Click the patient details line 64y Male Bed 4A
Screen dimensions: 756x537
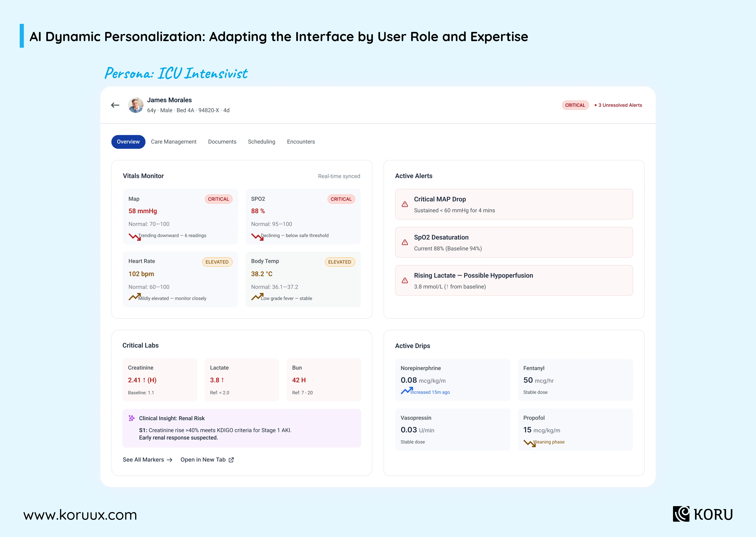[188, 110]
